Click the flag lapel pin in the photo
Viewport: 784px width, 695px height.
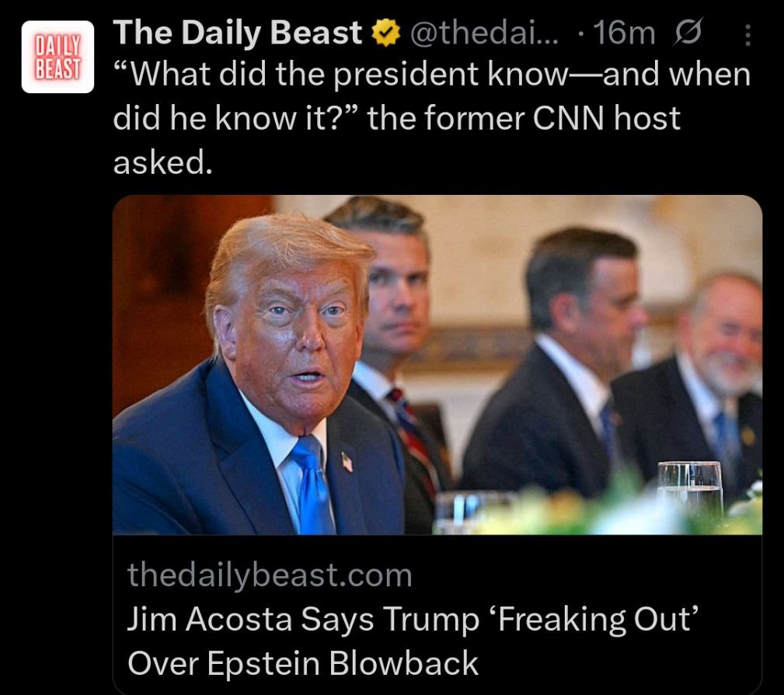tap(347, 462)
